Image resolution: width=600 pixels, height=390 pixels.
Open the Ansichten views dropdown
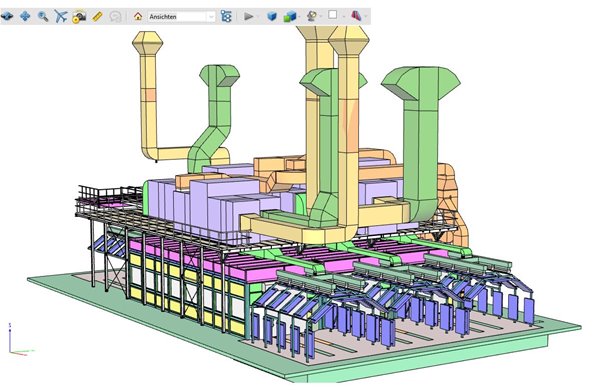click(211, 17)
